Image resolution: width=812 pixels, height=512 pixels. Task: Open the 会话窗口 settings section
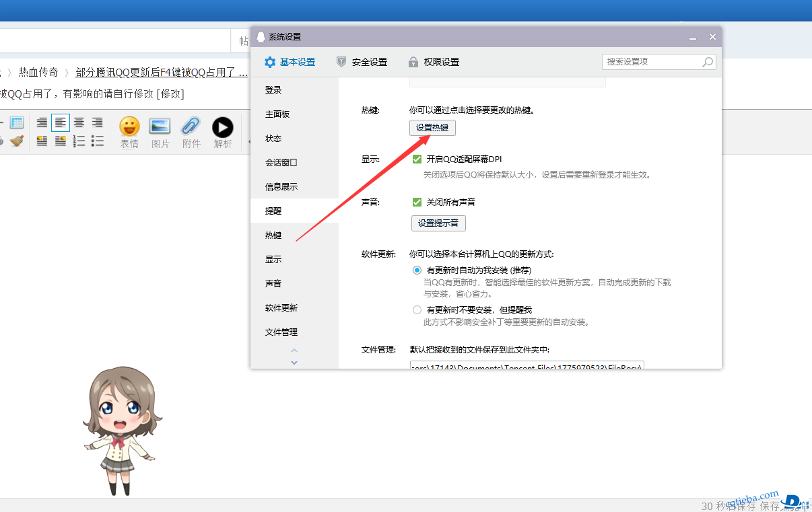294,163
